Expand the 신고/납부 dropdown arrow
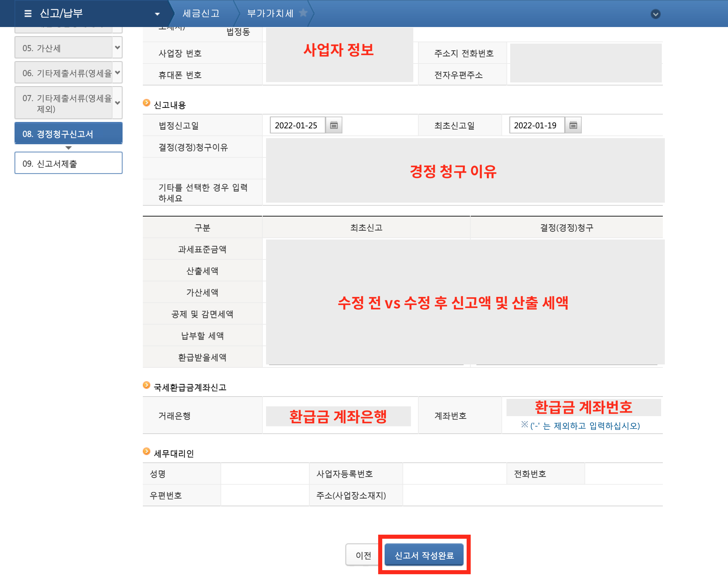 pyautogui.click(x=157, y=14)
